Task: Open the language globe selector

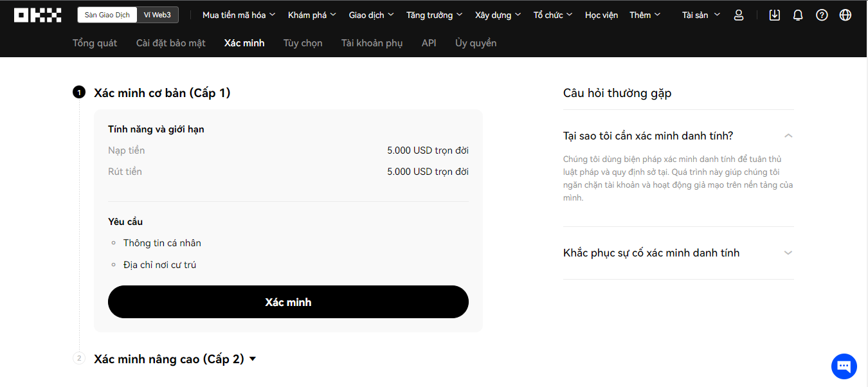Action: click(x=845, y=14)
